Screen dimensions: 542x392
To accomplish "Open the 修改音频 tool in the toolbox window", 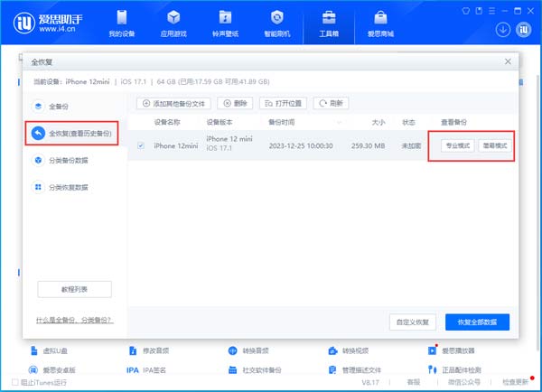I will pyautogui.click(x=149, y=350).
